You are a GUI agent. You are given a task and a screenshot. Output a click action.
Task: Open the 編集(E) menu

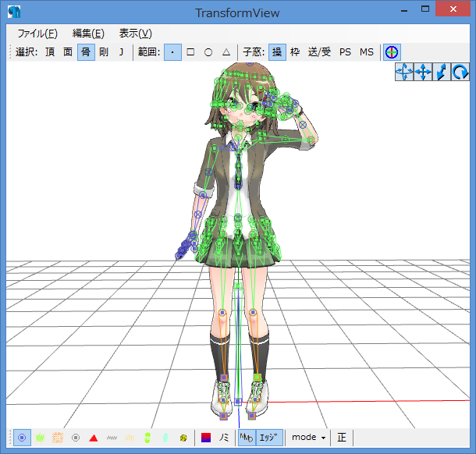click(x=88, y=34)
